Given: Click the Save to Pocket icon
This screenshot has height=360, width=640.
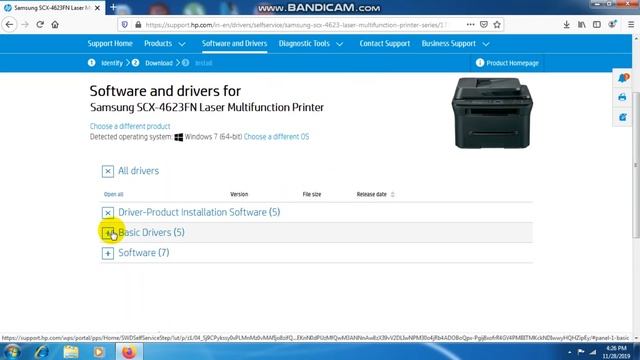Looking at the screenshot, I should tap(484, 24).
